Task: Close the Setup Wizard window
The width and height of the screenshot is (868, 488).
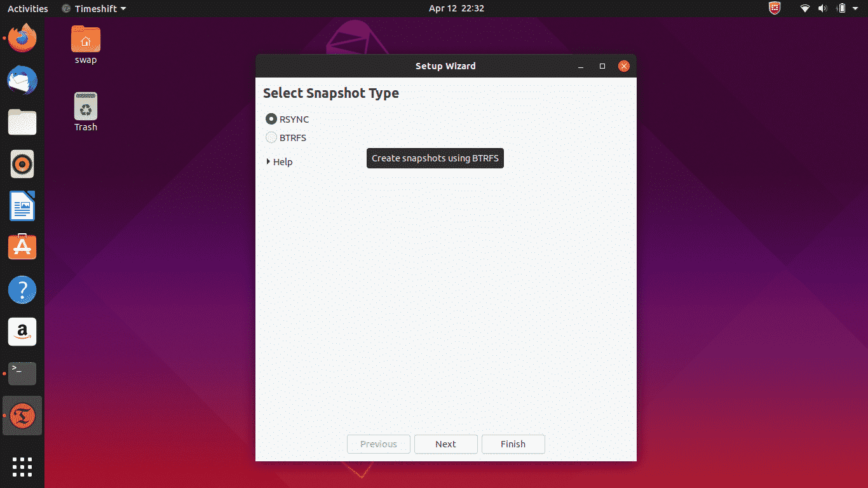Action: (624, 66)
